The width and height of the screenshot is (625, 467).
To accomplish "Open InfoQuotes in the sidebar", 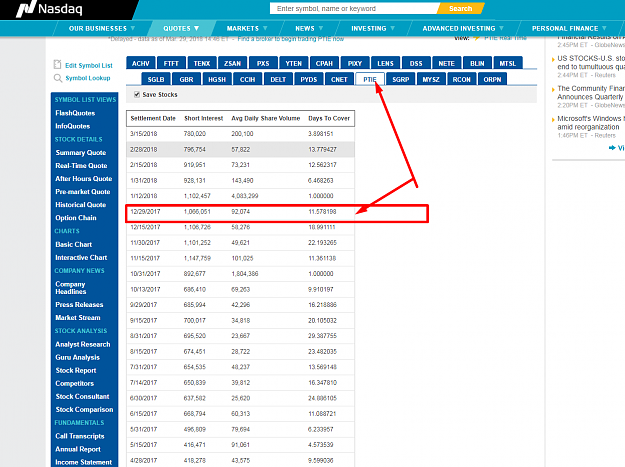I will [x=73, y=126].
